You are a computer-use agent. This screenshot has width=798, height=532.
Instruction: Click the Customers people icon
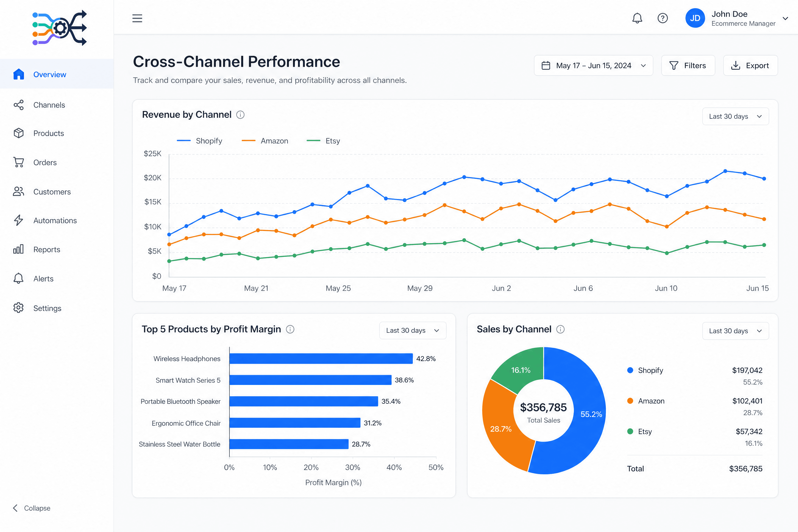19,192
